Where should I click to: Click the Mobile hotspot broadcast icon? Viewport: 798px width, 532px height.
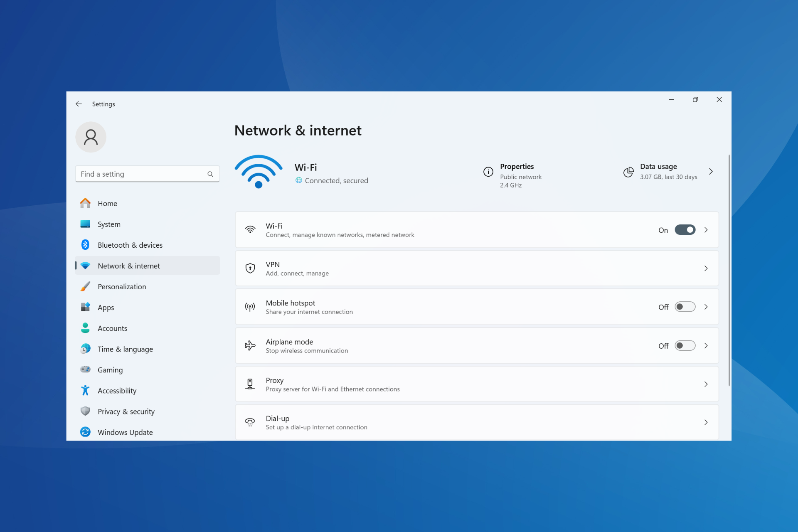(250, 307)
